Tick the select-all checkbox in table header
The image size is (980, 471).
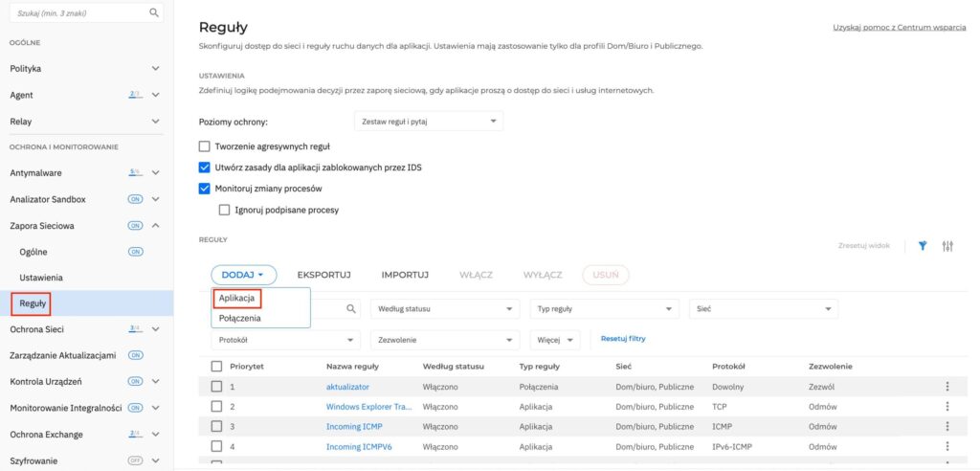click(217, 367)
